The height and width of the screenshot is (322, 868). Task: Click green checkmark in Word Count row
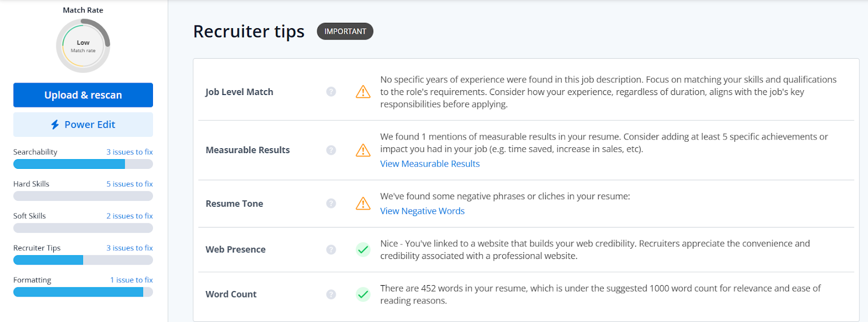point(363,294)
